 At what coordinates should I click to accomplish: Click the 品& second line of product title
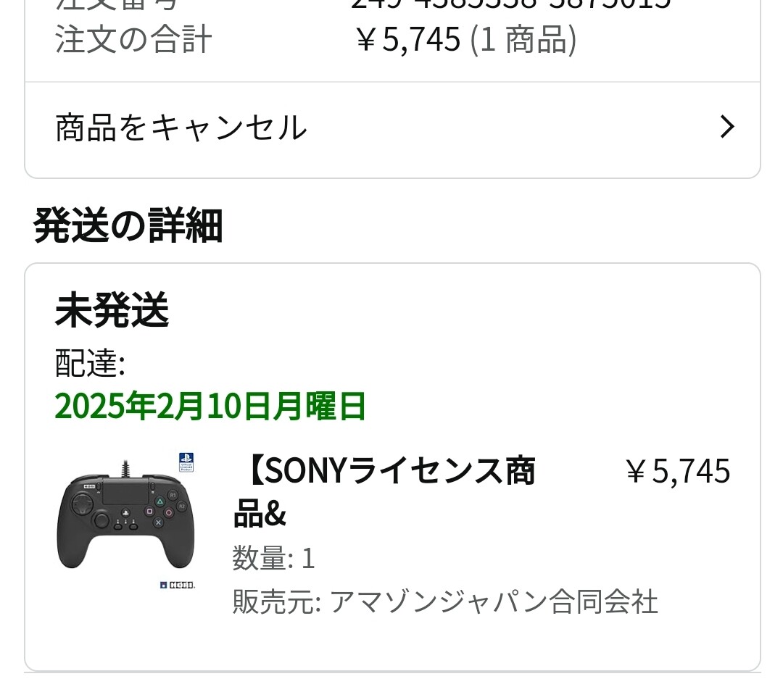click(260, 514)
